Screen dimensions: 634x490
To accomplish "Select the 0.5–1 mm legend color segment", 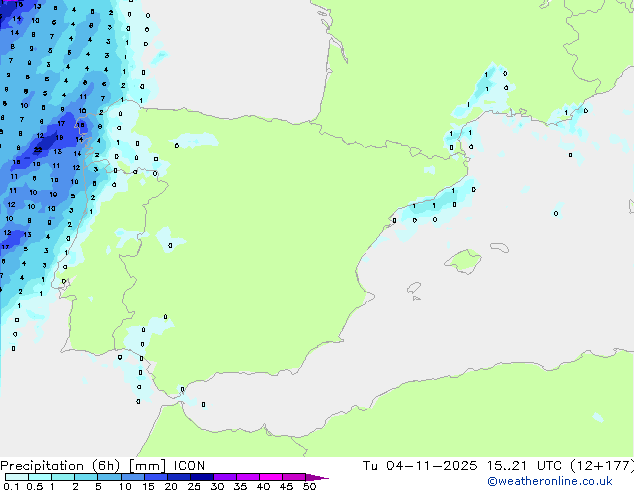I will 40,477.
